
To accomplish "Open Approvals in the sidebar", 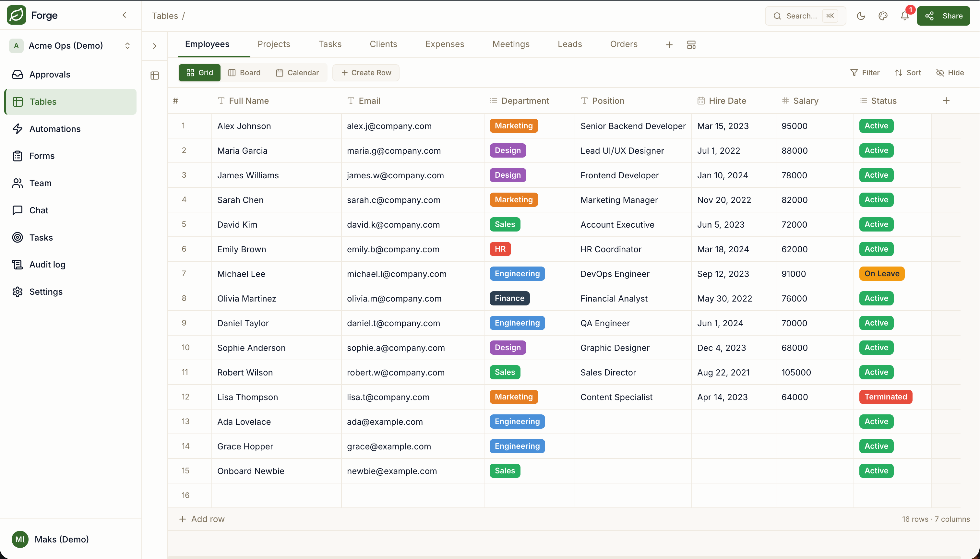I will click(71, 75).
